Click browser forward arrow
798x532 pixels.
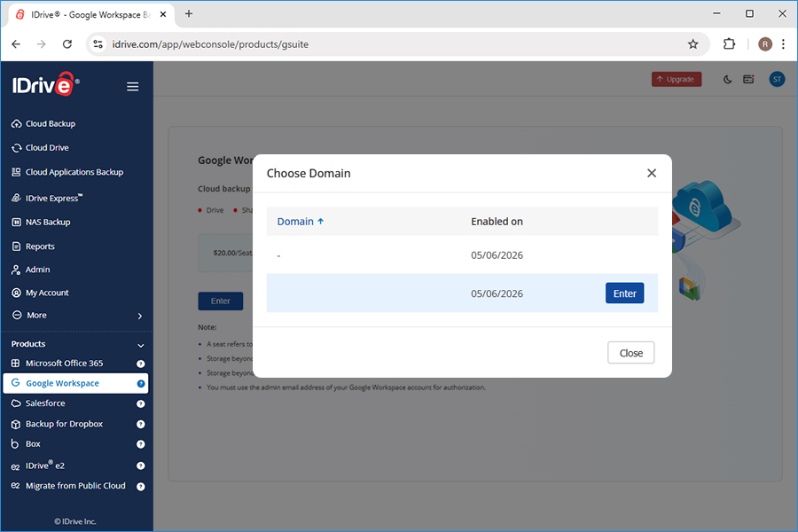point(41,44)
